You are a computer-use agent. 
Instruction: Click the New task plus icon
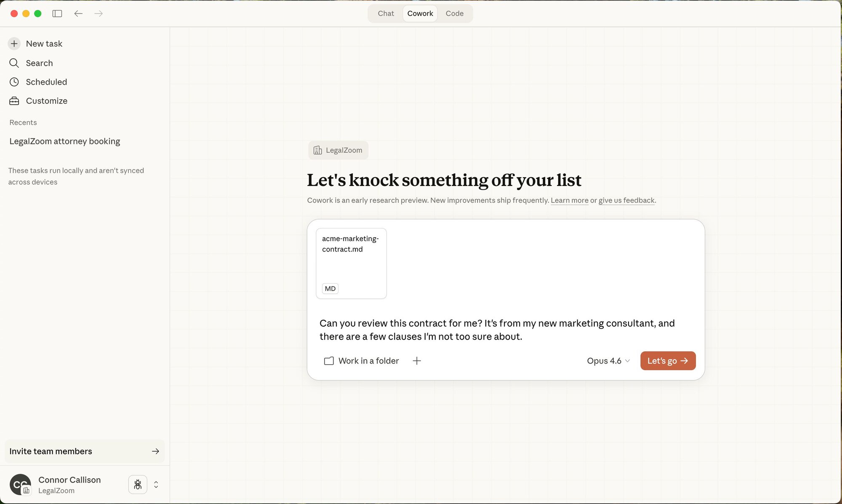coord(14,44)
